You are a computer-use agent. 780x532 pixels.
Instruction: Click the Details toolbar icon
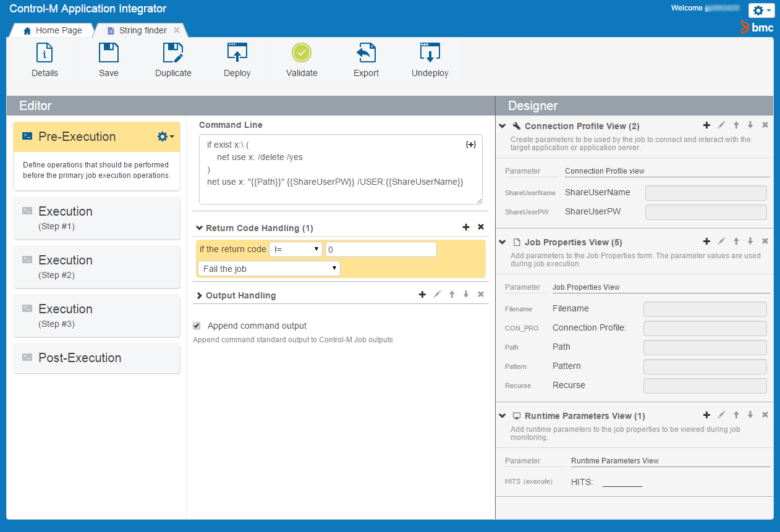pos(45,54)
